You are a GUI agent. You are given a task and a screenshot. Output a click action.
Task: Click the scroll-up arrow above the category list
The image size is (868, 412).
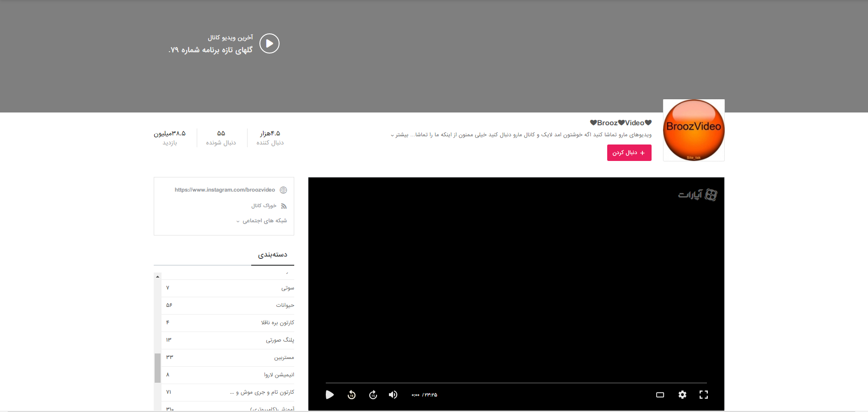pyautogui.click(x=157, y=276)
